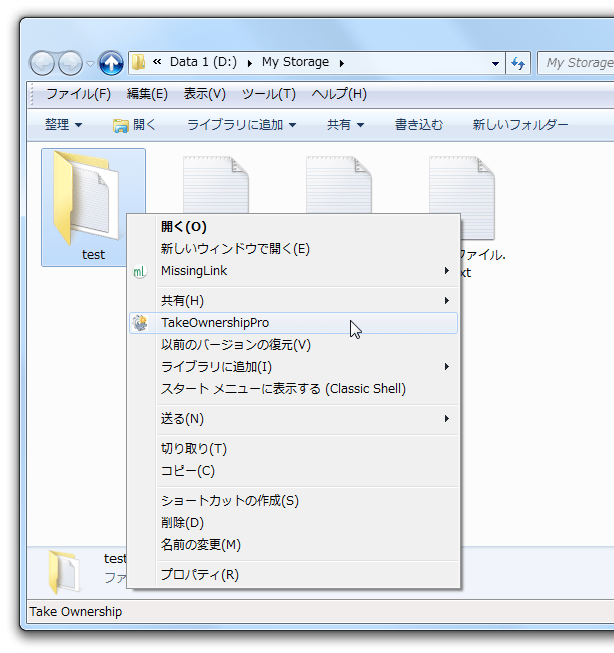Image resolution: width=614 pixels, height=653 pixels.
Task: Click the folder icon in details pane
Action: (64, 571)
